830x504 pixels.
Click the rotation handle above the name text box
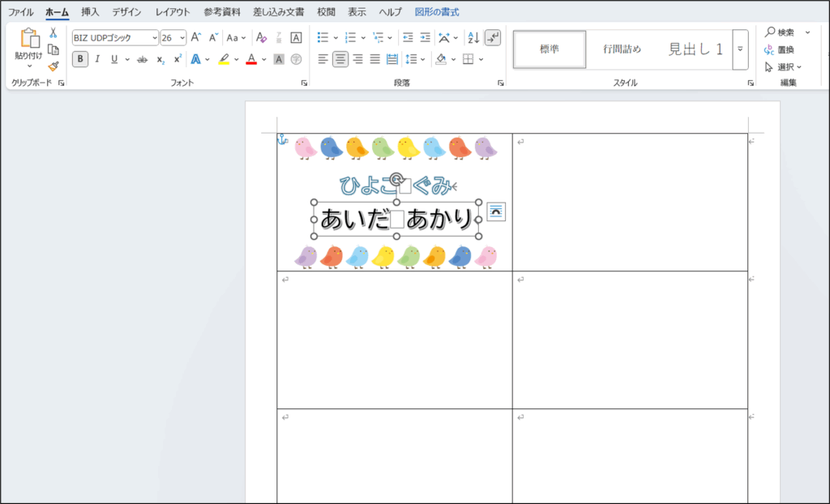coord(397,179)
